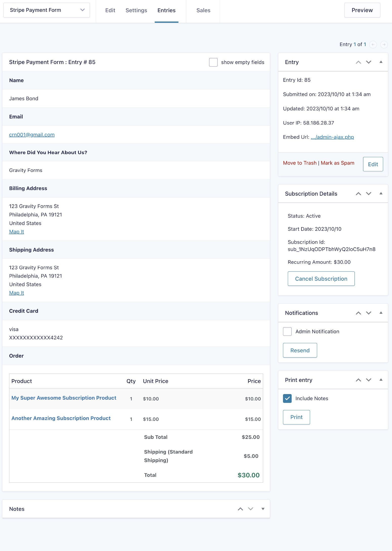Go to previous entry arrow
The width and height of the screenshot is (392, 551).
coord(373,45)
